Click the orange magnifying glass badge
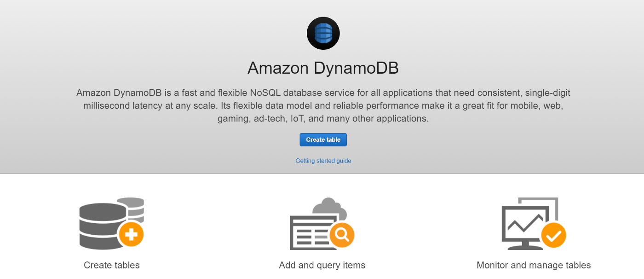 click(342, 235)
